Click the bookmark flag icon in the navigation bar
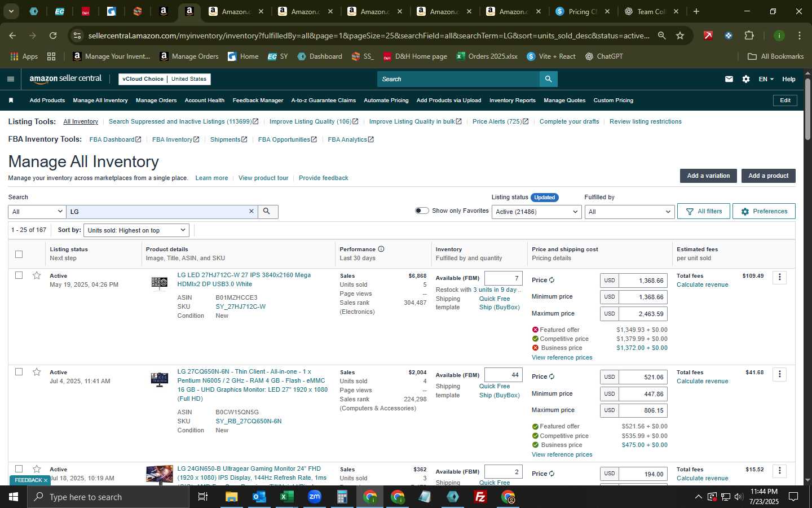This screenshot has width=812, height=508. [11, 100]
